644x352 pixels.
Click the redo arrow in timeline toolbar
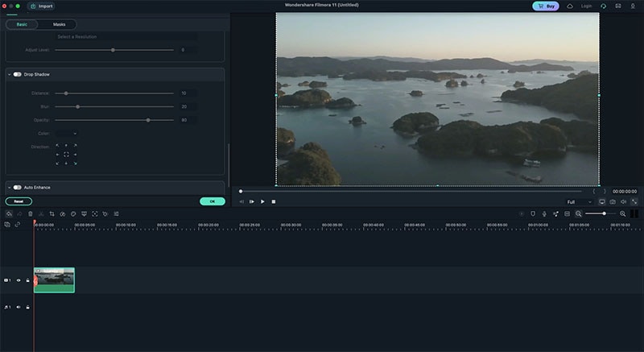coord(19,213)
